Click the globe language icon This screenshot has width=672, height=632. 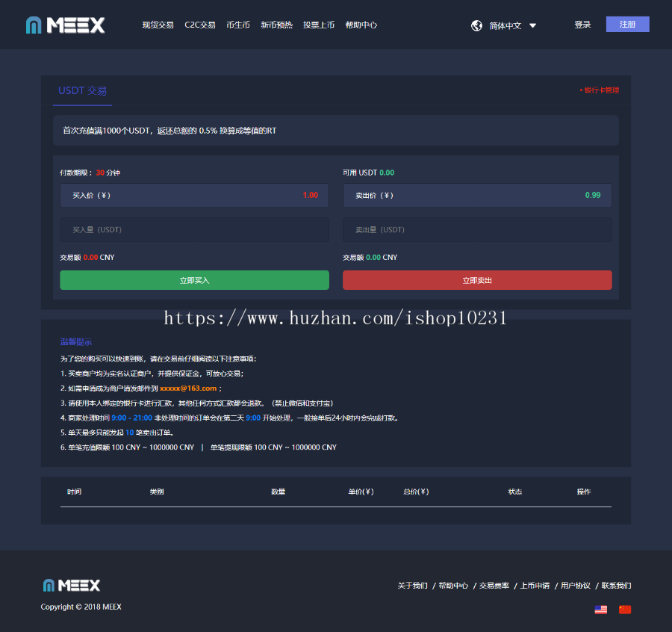point(476,25)
